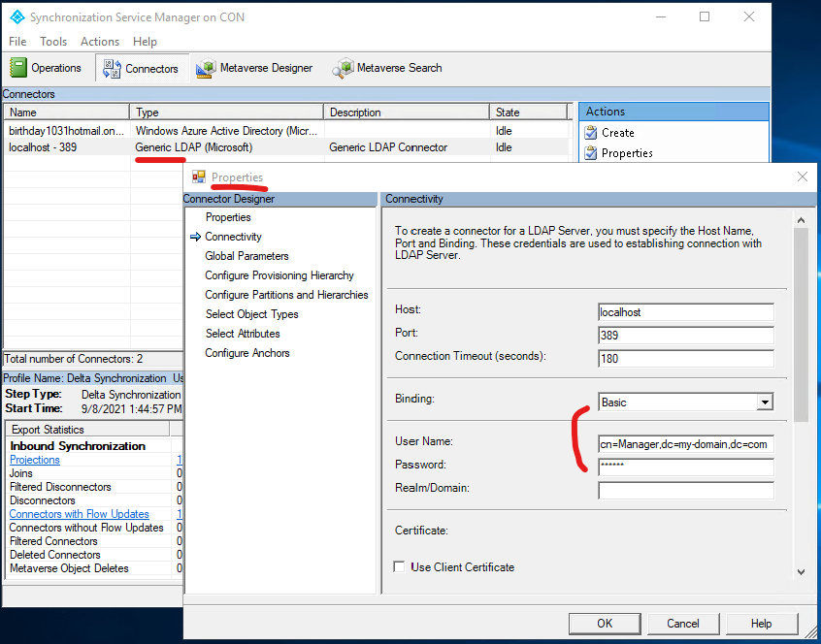Select the Connectivity page
The image size is (821, 644).
(x=233, y=237)
